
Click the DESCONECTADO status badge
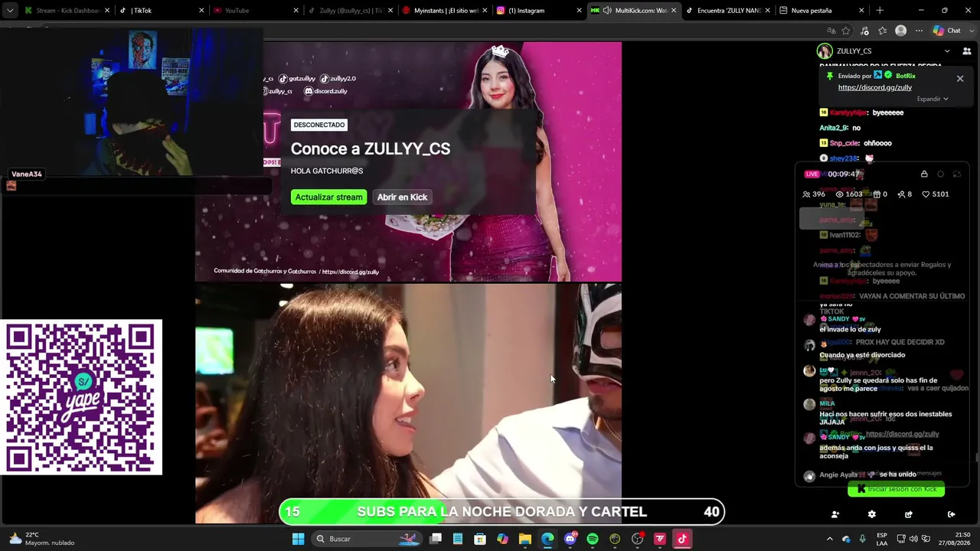coord(319,125)
